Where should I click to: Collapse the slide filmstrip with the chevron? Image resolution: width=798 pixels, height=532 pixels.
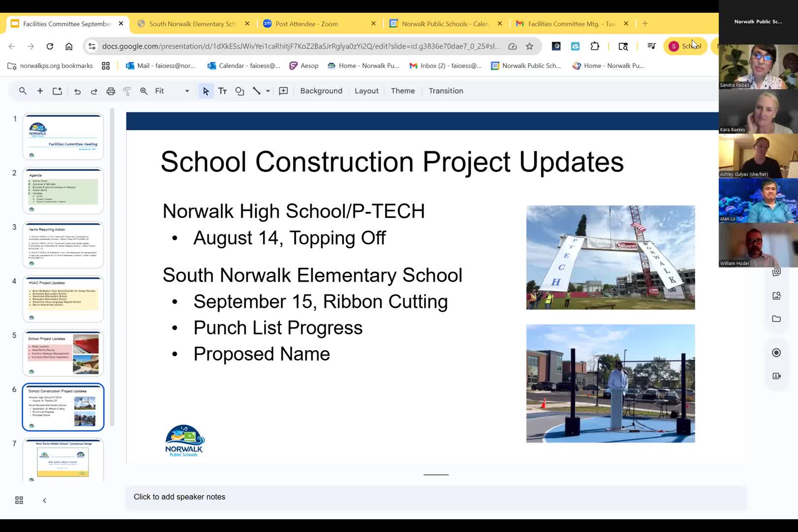point(44,499)
